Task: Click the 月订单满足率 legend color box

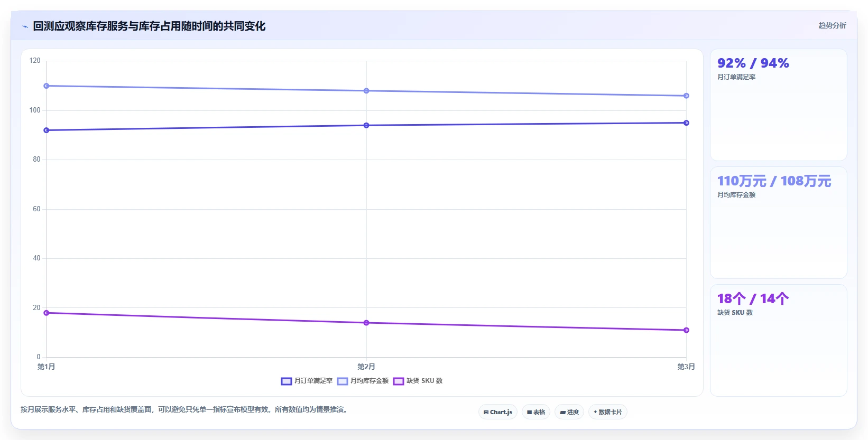Action: 287,381
